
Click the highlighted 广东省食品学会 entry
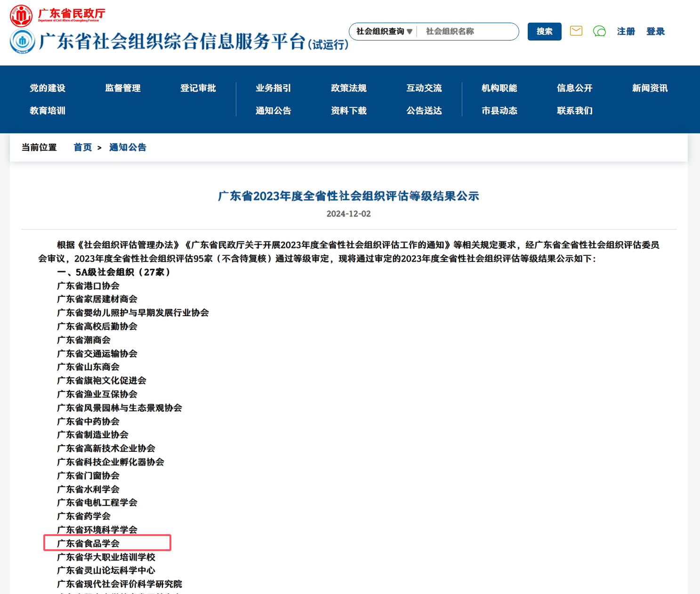89,543
